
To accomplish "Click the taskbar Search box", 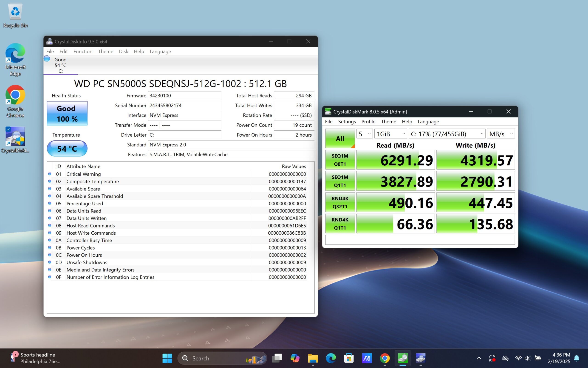I will point(222,358).
